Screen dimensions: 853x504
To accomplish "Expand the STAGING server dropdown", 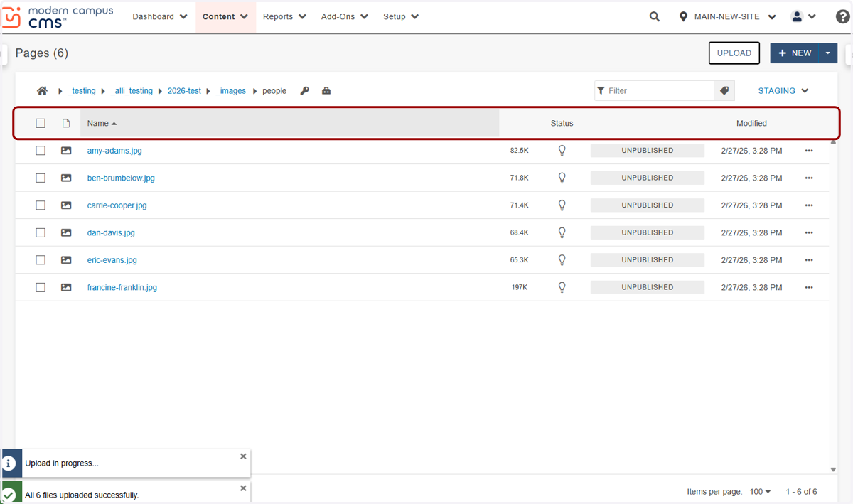I will 783,91.
